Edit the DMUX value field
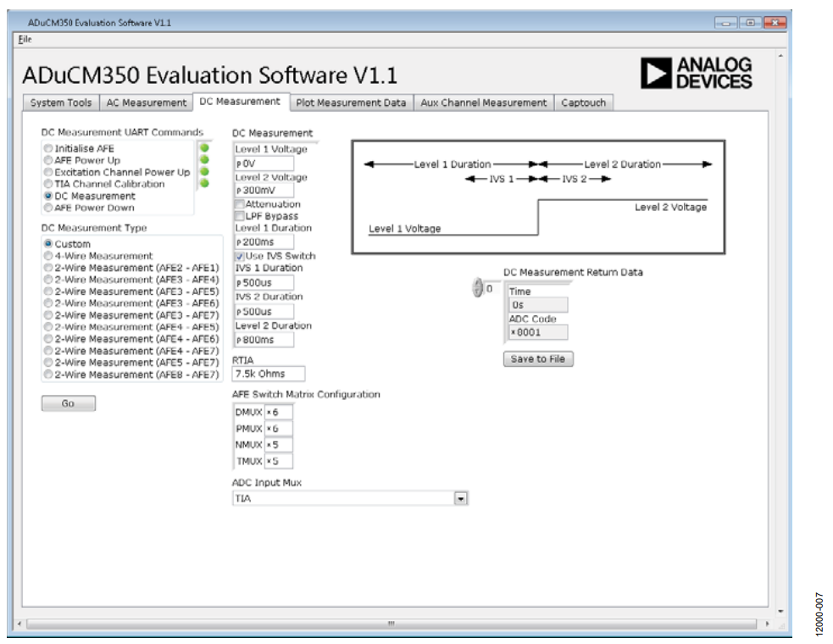This screenshot has width=833, height=644. click(x=279, y=413)
